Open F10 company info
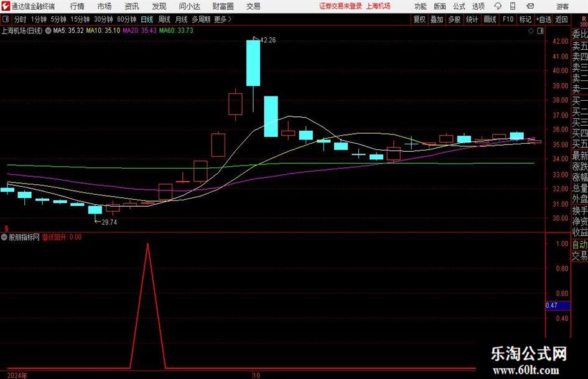The image size is (588, 379). [x=508, y=19]
